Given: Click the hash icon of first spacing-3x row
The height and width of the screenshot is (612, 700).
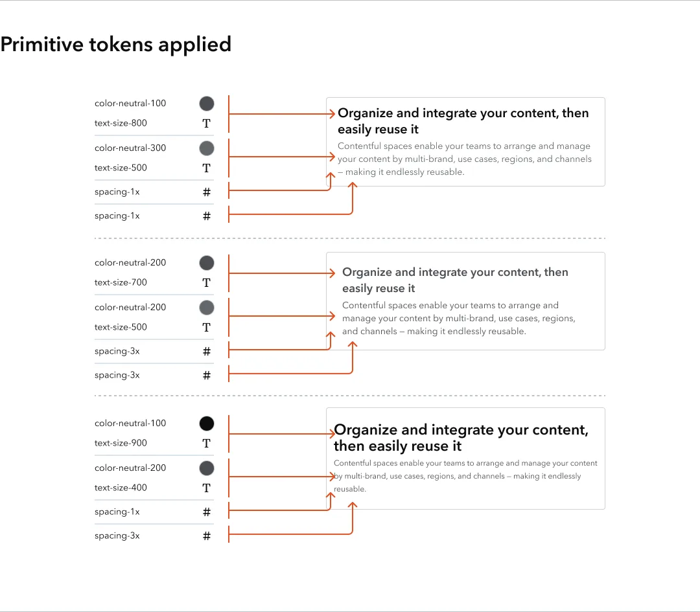Looking at the screenshot, I should [206, 352].
